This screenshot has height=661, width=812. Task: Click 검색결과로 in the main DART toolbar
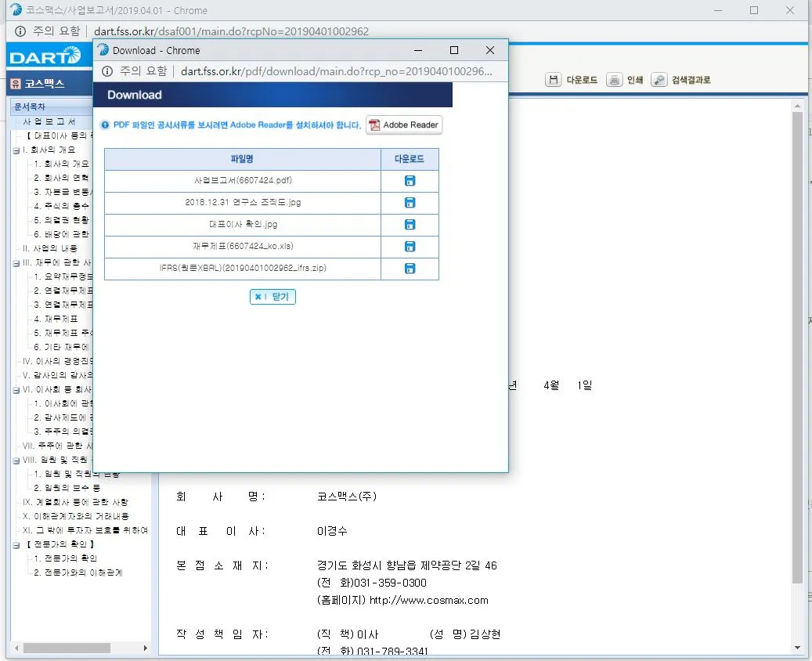681,80
